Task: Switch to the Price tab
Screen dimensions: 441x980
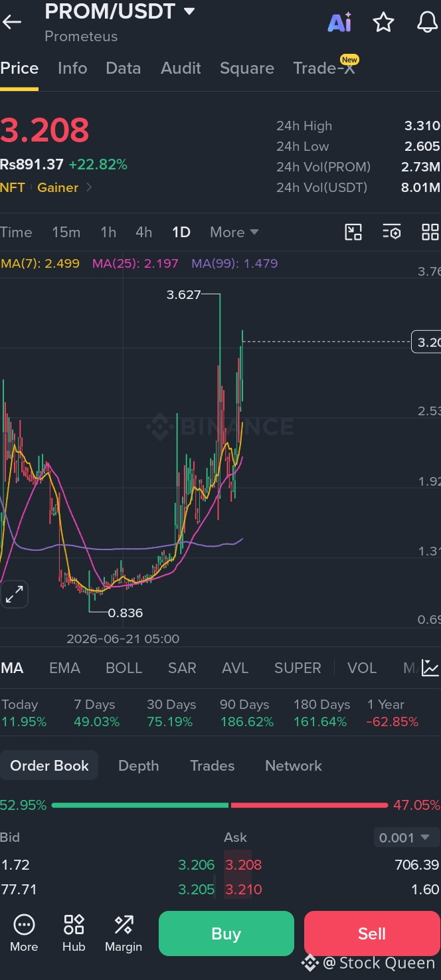Action: [19, 68]
